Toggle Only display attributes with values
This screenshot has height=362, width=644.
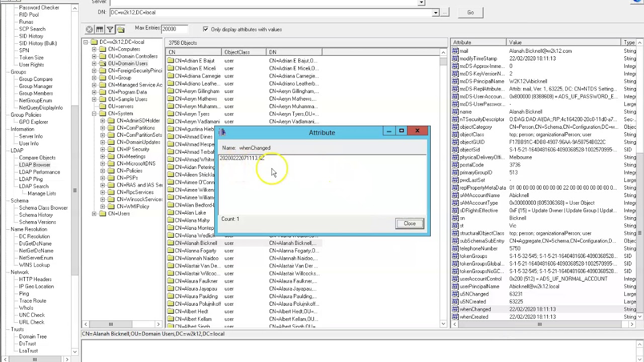pyautogui.click(x=205, y=30)
